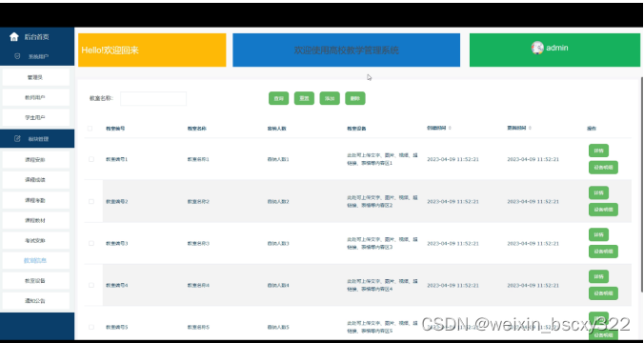Click cell 教室名称5

pyautogui.click(x=198, y=328)
